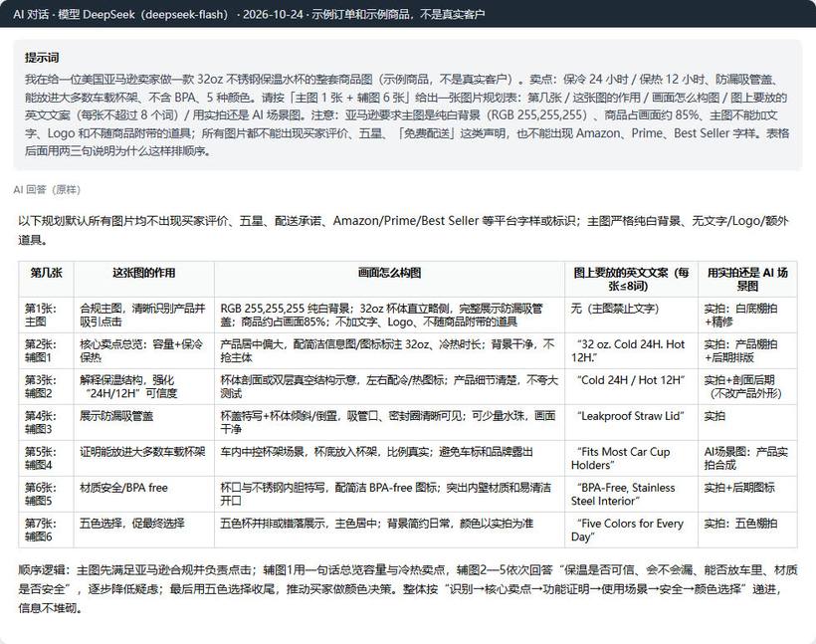Click copy text 'Five Colors for Every Day'

pos(627,531)
